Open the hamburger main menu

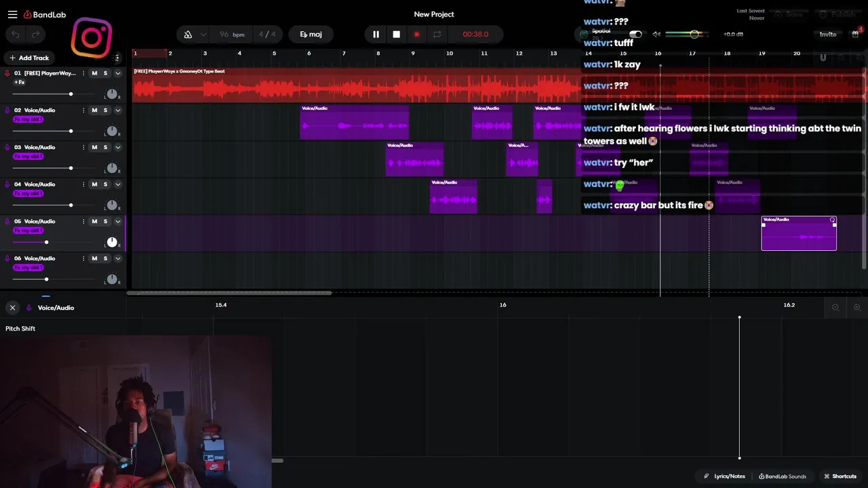point(12,14)
